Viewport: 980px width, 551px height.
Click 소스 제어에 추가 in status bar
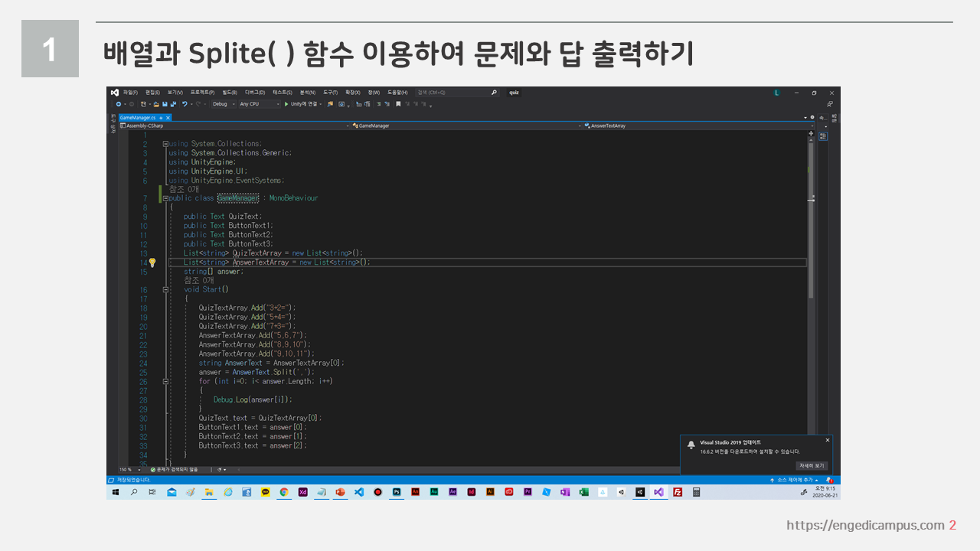tap(795, 480)
